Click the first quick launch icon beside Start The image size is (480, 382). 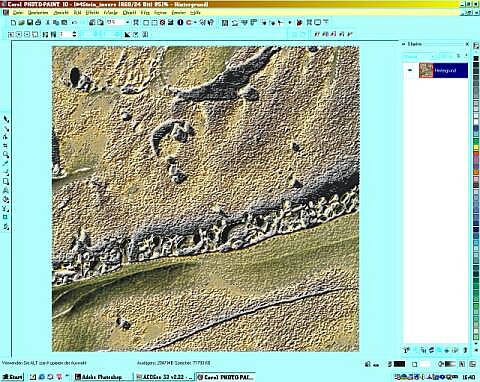(33, 377)
